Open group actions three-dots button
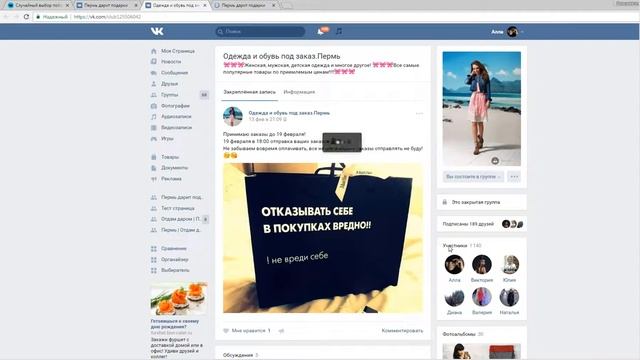 tap(514, 177)
